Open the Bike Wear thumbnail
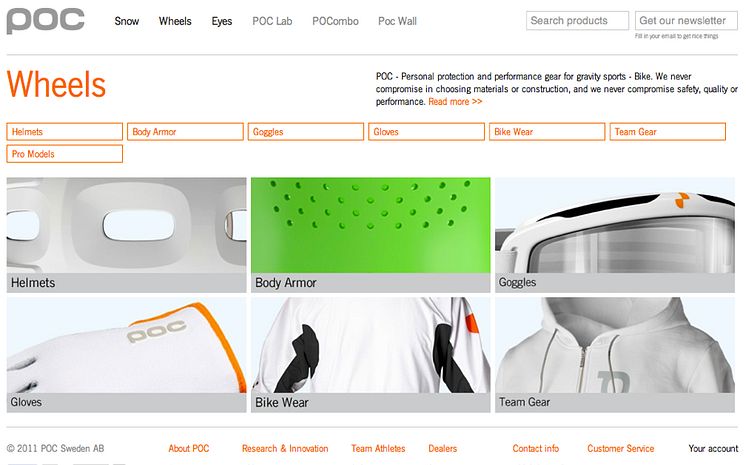This screenshot has width=746, height=465. [x=371, y=355]
